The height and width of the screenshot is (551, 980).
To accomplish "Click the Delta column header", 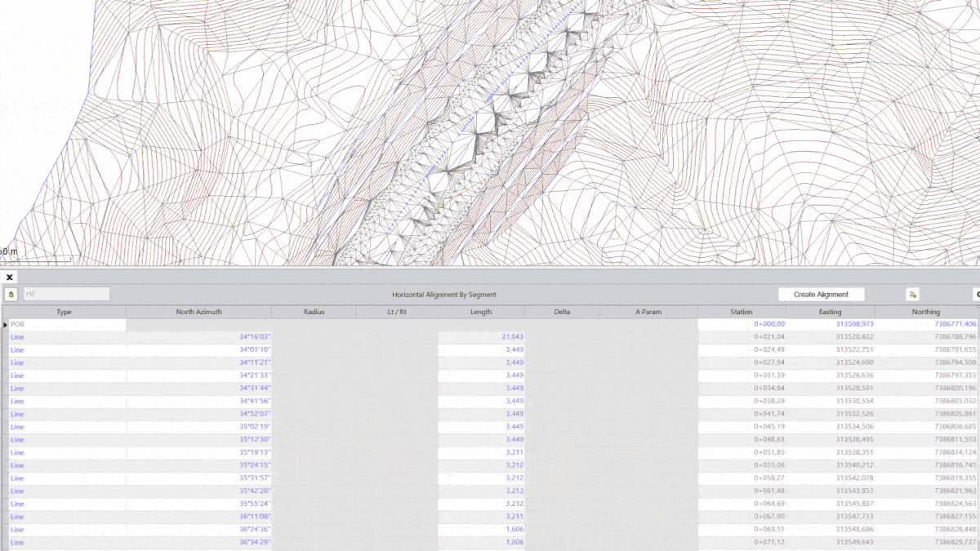I will tap(562, 312).
